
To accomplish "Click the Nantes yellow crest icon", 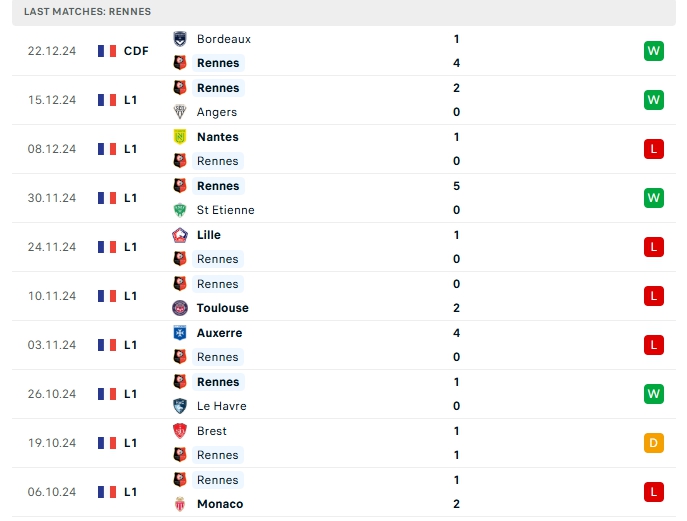I will (180, 137).
